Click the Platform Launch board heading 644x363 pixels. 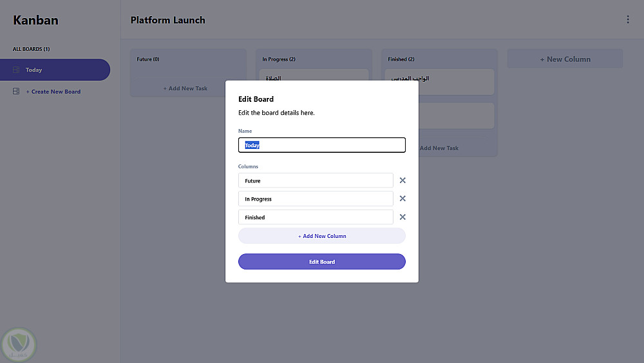pyautogui.click(x=167, y=20)
